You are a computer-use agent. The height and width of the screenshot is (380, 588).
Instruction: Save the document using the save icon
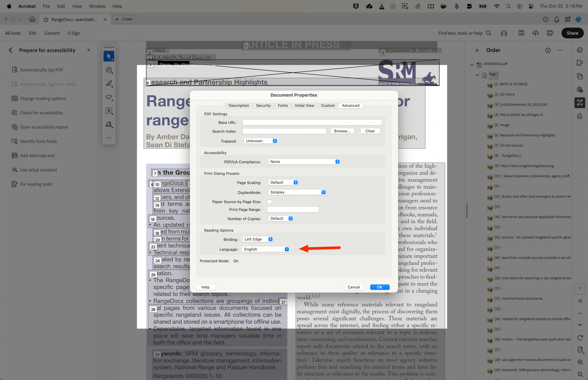[x=521, y=33]
